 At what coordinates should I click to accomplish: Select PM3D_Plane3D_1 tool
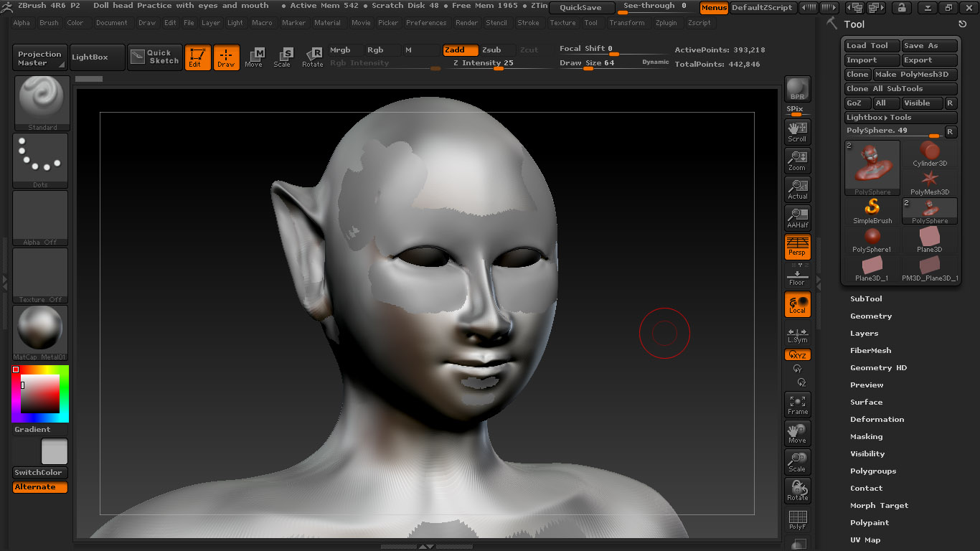pyautogui.click(x=930, y=269)
